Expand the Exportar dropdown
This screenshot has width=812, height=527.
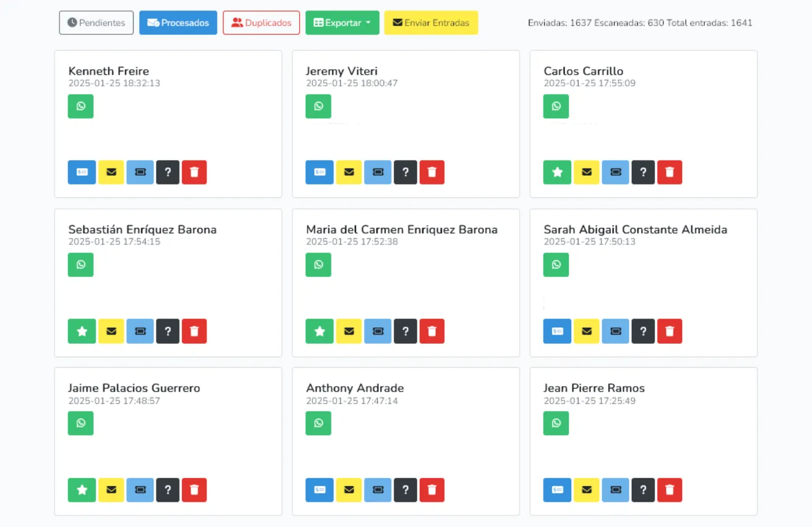pyautogui.click(x=342, y=22)
